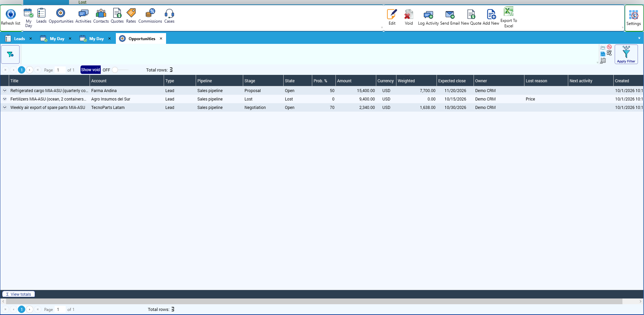
Task: Click the Refresh list icon
Action: pos(11,14)
